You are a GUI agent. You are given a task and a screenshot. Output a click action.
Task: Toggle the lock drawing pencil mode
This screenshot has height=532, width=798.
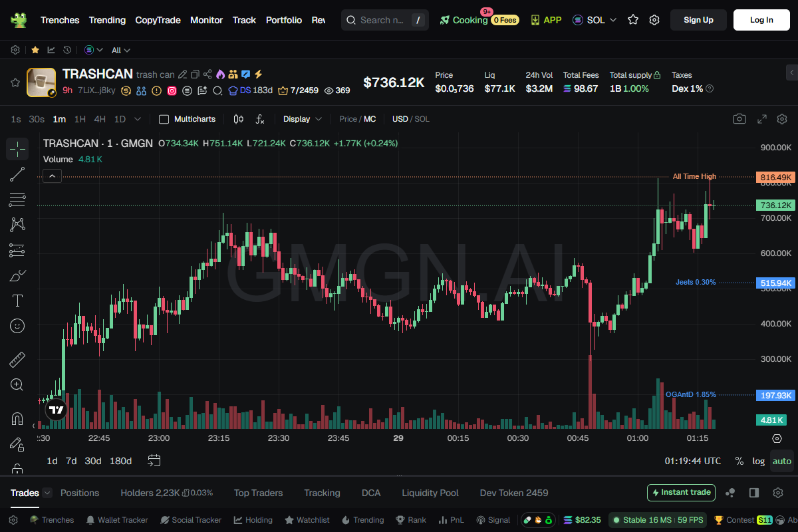[17, 444]
